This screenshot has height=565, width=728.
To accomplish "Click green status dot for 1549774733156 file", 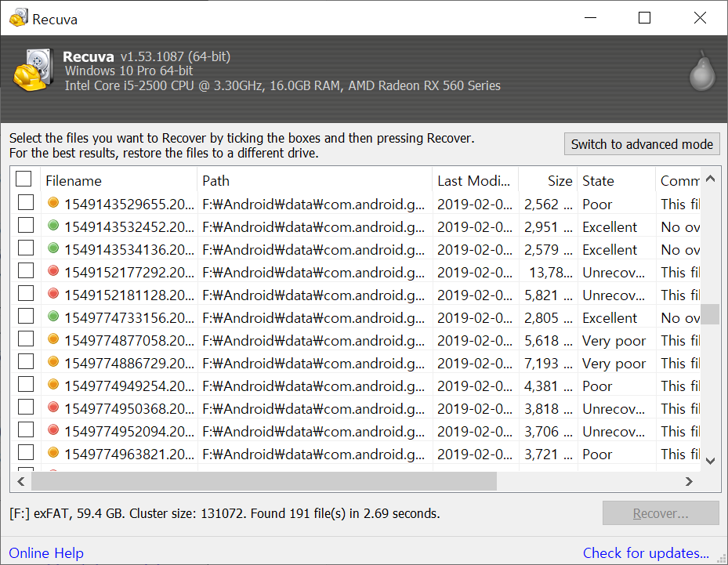I will click(53, 316).
